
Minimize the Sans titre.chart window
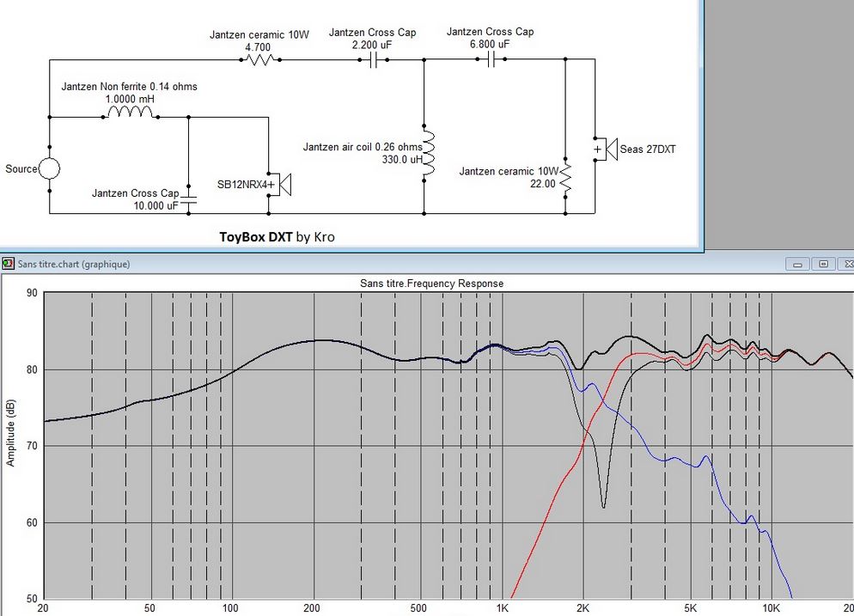798,264
